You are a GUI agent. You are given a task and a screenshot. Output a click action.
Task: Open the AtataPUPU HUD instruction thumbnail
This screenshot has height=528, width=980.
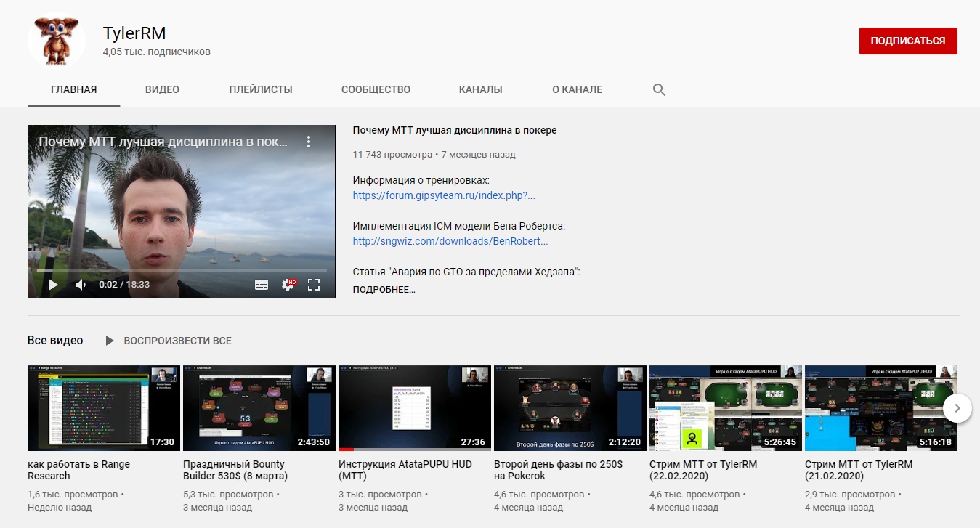[x=415, y=408]
